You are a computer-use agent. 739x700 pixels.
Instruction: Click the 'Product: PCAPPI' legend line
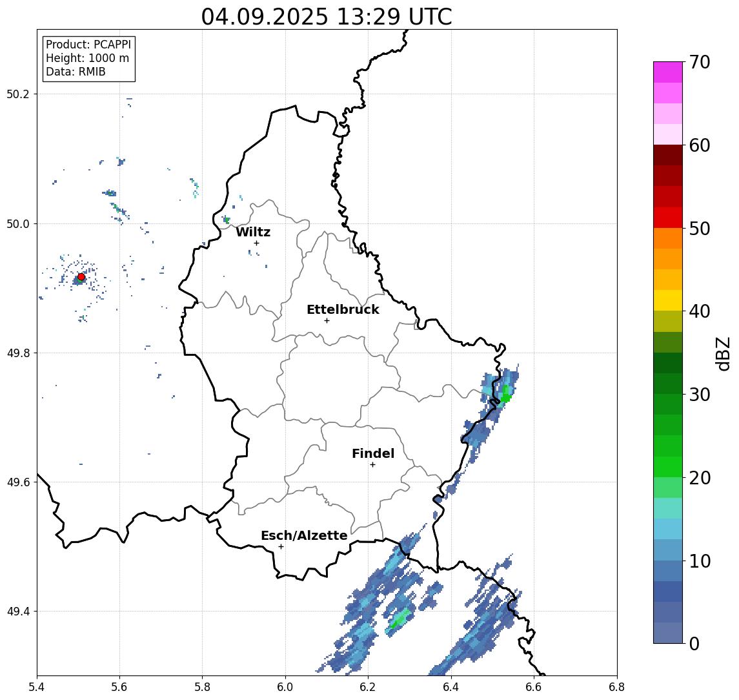88,45
